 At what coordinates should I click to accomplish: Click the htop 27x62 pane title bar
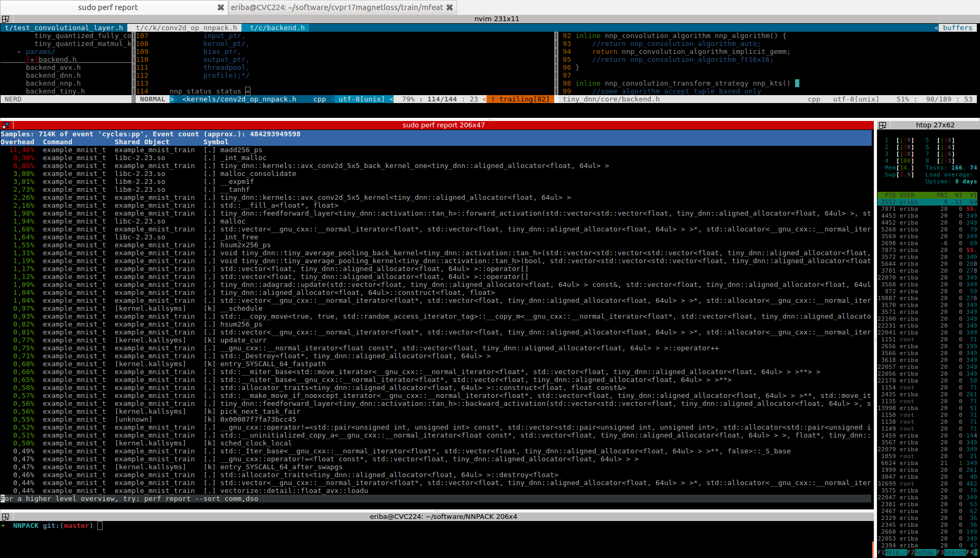(935, 125)
